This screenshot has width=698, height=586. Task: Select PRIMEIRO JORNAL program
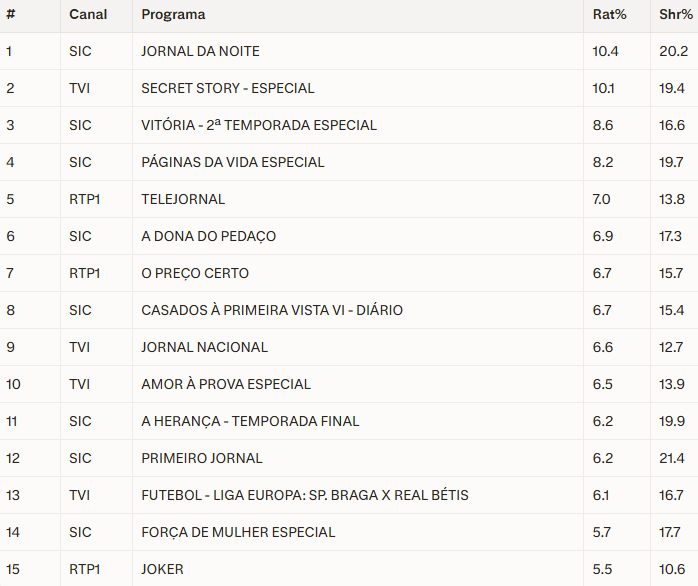coord(201,458)
